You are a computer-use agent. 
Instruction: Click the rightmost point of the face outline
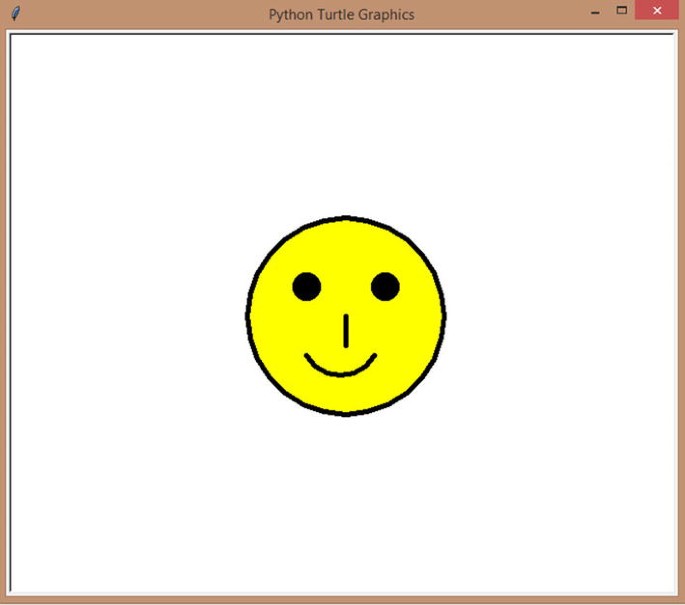pyautogui.click(x=444, y=316)
